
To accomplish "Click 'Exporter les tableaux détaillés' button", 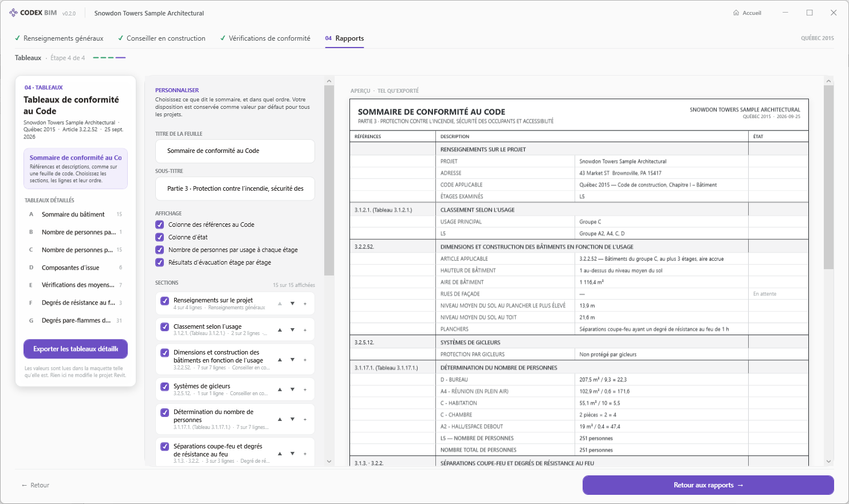I will (76, 349).
